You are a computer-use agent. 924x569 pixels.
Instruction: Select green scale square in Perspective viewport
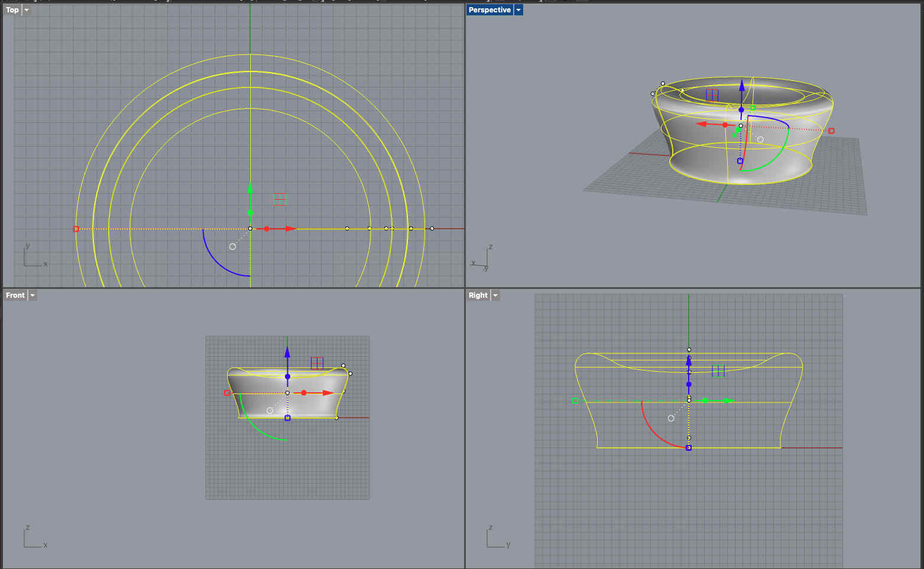pos(753,108)
